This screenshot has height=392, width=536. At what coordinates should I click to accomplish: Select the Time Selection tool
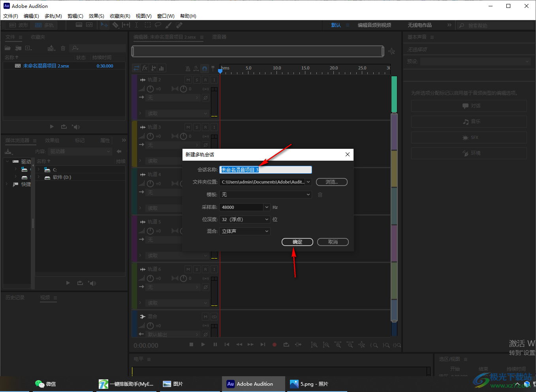point(136,25)
